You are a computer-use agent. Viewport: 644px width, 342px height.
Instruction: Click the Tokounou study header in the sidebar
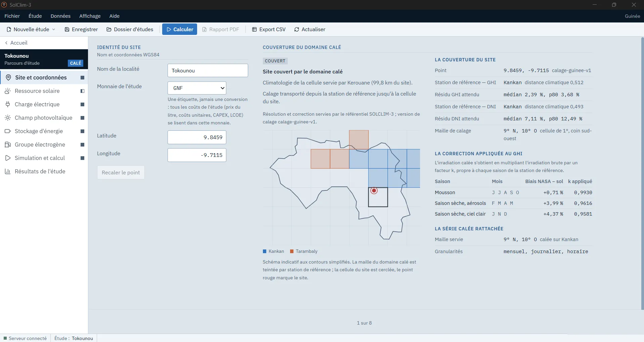click(44, 59)
